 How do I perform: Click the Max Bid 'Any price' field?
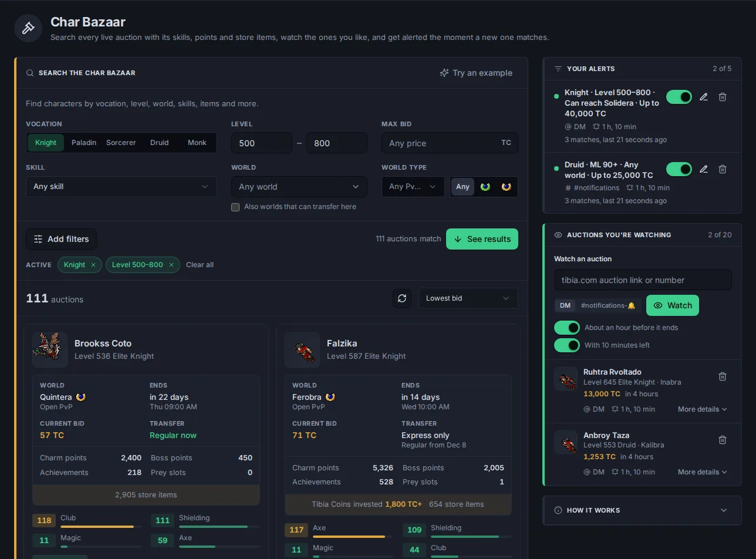[450, 143]
